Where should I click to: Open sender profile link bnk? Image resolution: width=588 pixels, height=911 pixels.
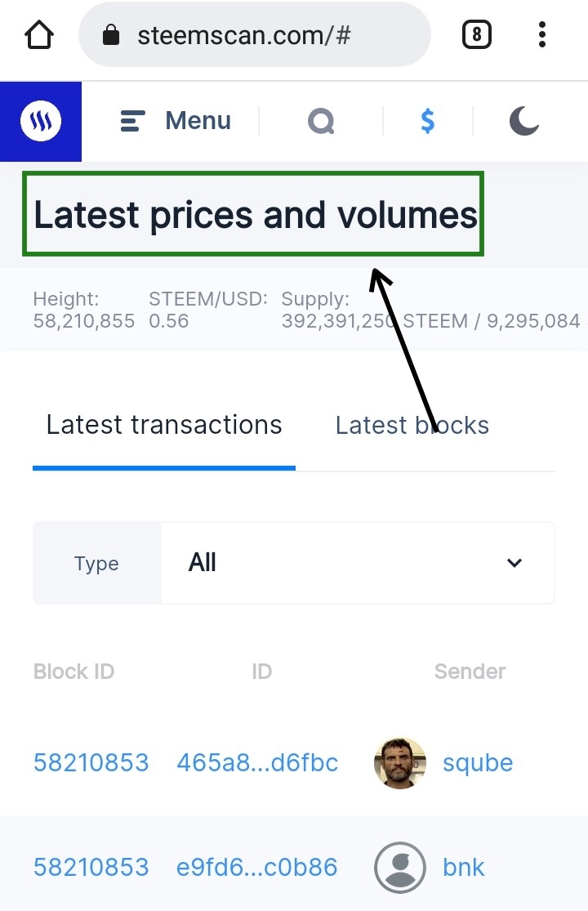[464, 867]
